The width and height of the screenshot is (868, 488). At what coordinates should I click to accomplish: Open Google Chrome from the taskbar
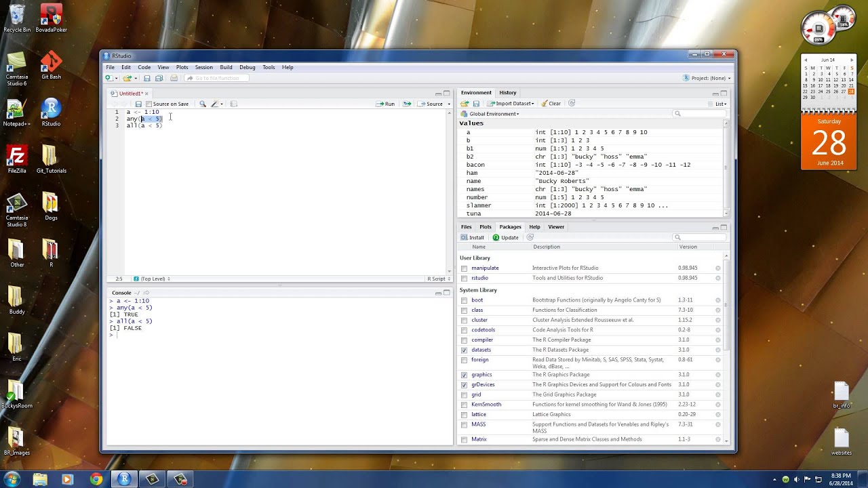[x=96, y=479]
